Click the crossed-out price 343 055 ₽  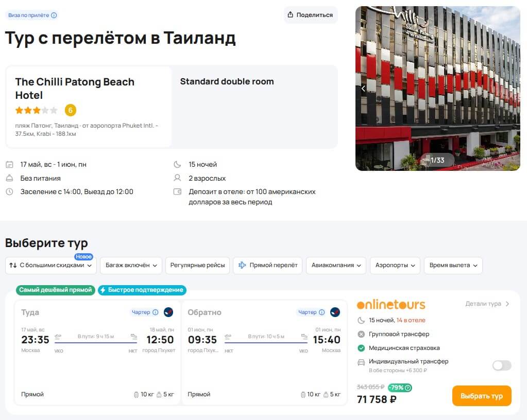(370, 387)
